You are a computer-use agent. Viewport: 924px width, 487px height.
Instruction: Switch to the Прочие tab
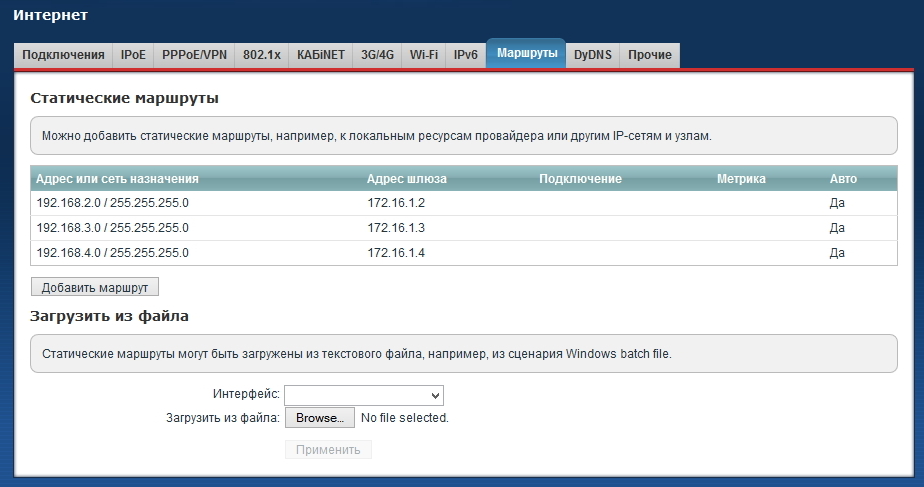coord(649,55)
